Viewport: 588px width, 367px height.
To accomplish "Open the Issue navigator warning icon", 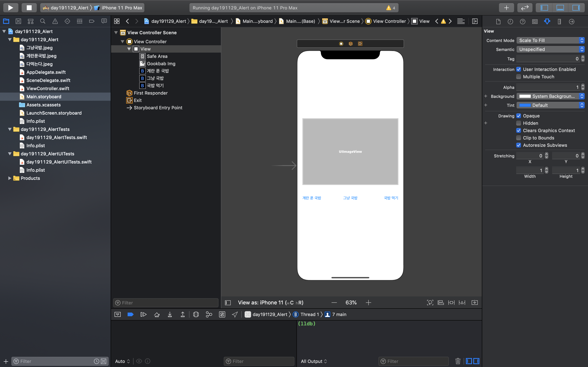I will point(55,21).
